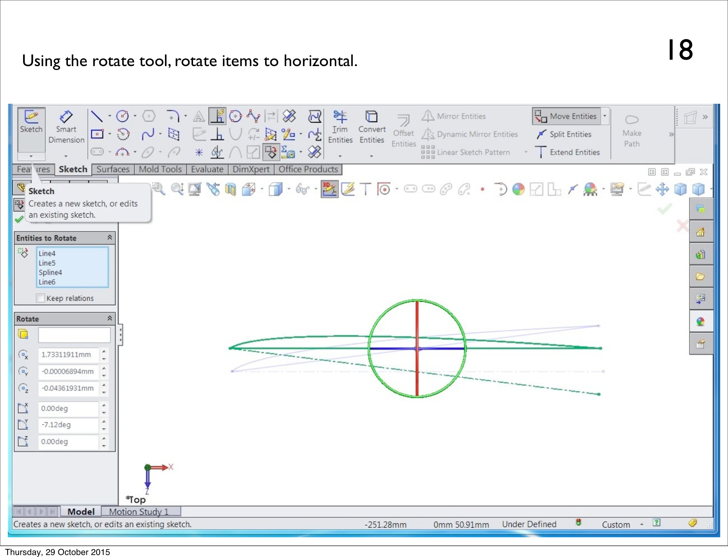Screen dimensions: 728x560
Task: Click the Spline sketch tool
Action: click(148, 134)
